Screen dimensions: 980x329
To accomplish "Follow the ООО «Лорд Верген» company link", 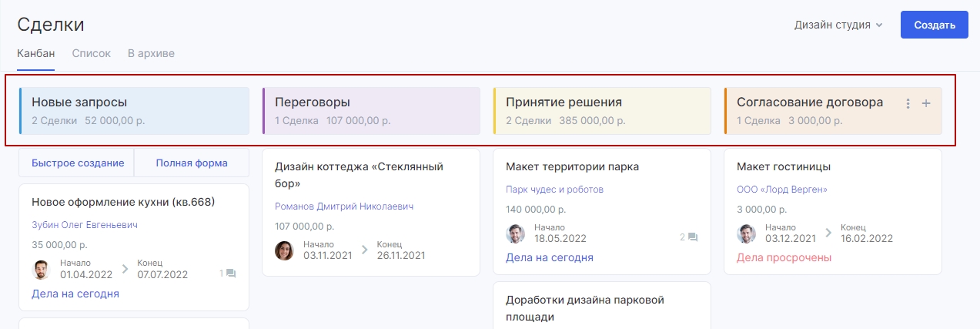I will click(781, 190).
